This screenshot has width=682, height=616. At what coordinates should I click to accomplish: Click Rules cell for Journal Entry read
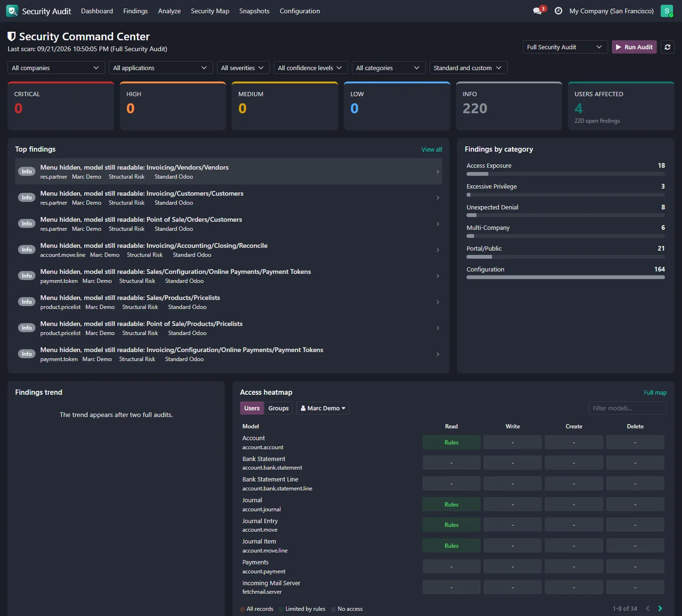point(452,525)
